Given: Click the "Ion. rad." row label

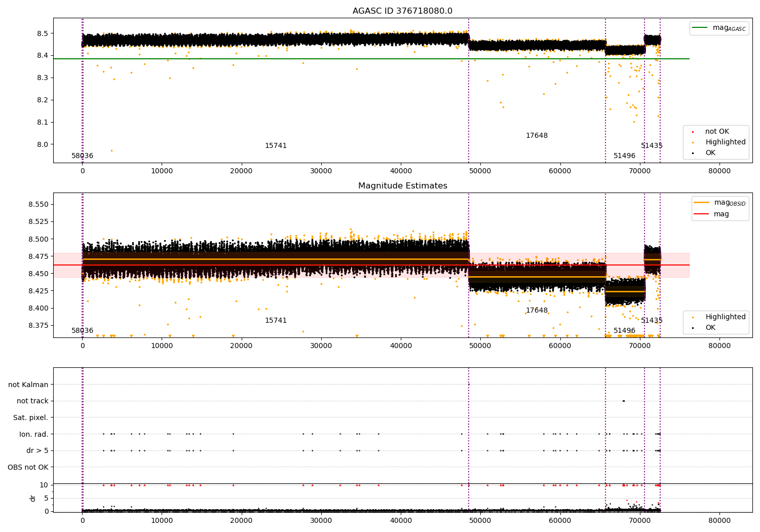Looking at the screenshot, I should (x=34, y=434).
